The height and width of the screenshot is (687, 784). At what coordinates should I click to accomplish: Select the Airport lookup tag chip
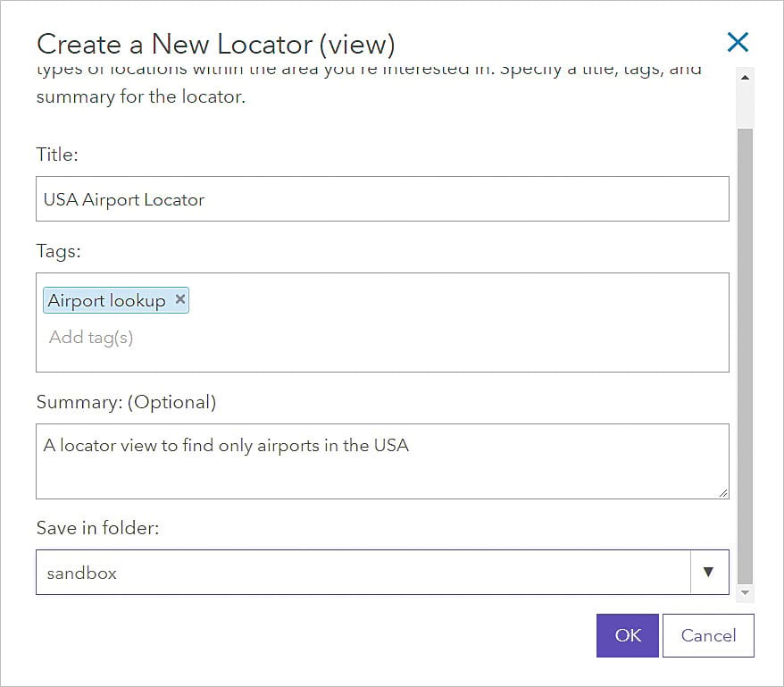(106, 301)
